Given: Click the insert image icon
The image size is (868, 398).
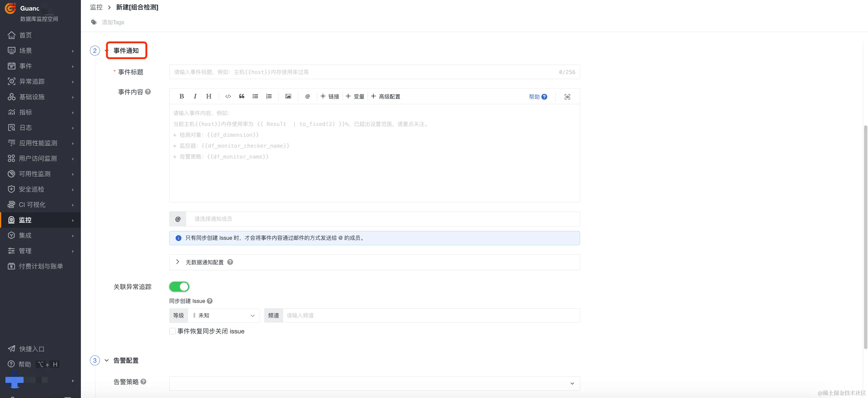Looking at the screenshot, I should [x=288, y=96].
